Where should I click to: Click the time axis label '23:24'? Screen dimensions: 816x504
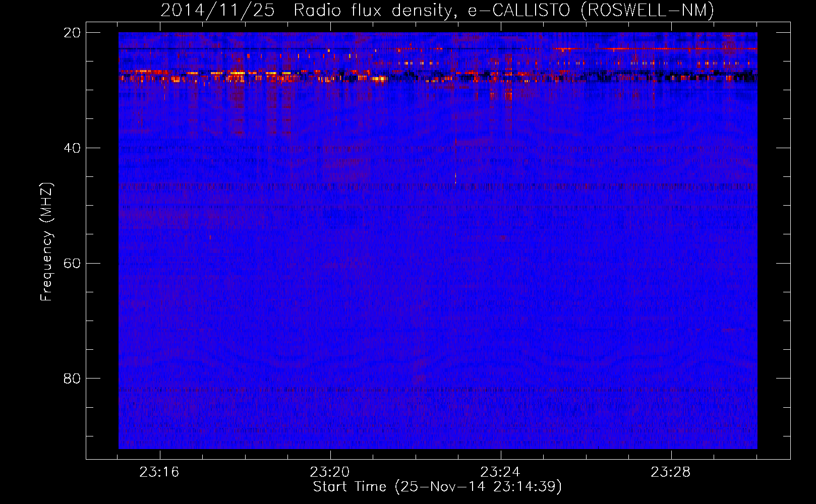(500, 472)
